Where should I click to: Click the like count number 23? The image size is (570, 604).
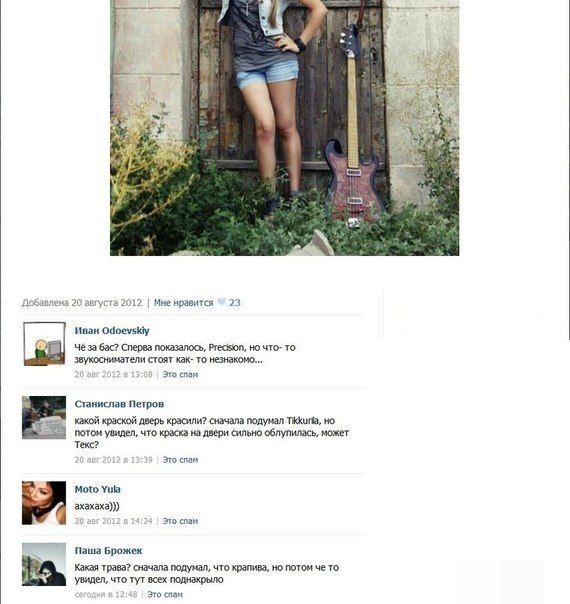coord(235,303)
